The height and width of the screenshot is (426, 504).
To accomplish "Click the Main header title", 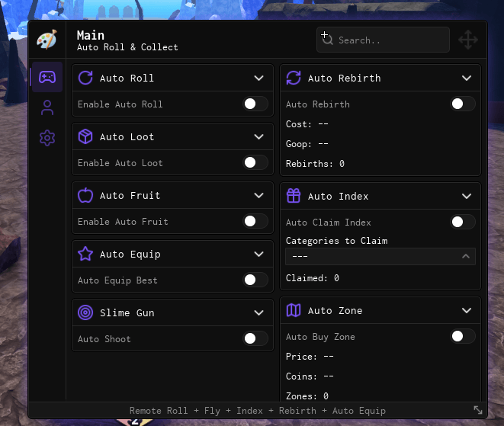I will 90,35.
